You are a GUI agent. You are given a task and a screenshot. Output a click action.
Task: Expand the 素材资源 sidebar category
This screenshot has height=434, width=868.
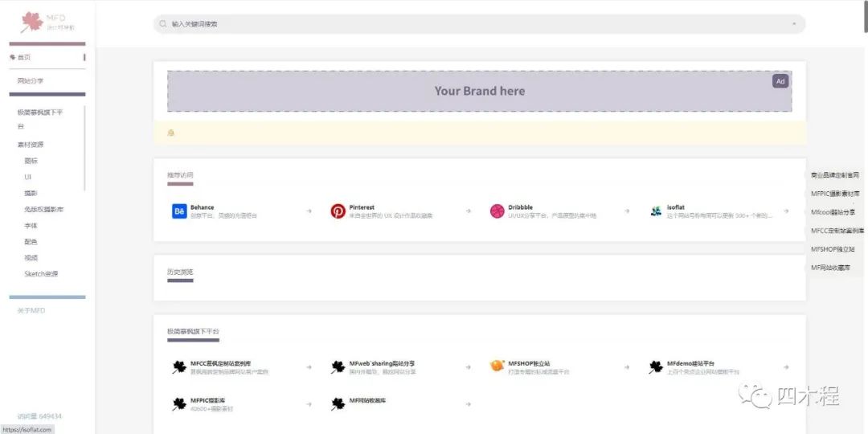pos(31,145)
